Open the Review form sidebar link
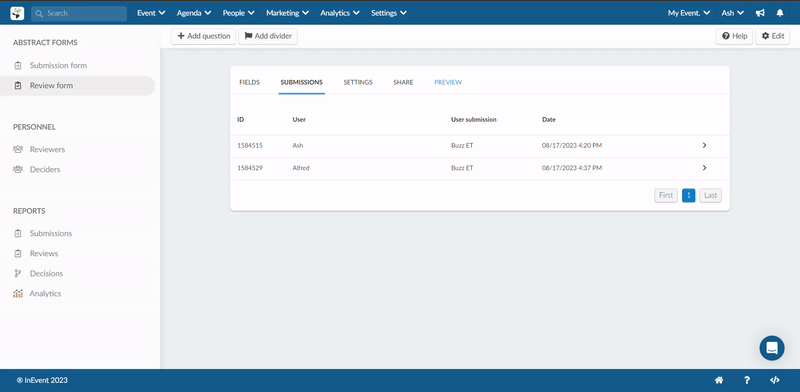800x392 pixels. 51,86
